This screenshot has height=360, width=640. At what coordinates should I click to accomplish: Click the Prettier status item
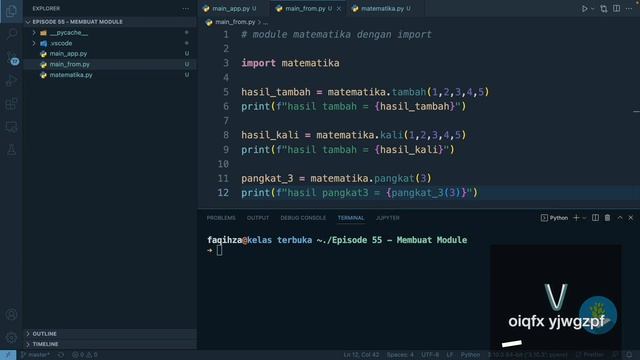click(589, 355)
